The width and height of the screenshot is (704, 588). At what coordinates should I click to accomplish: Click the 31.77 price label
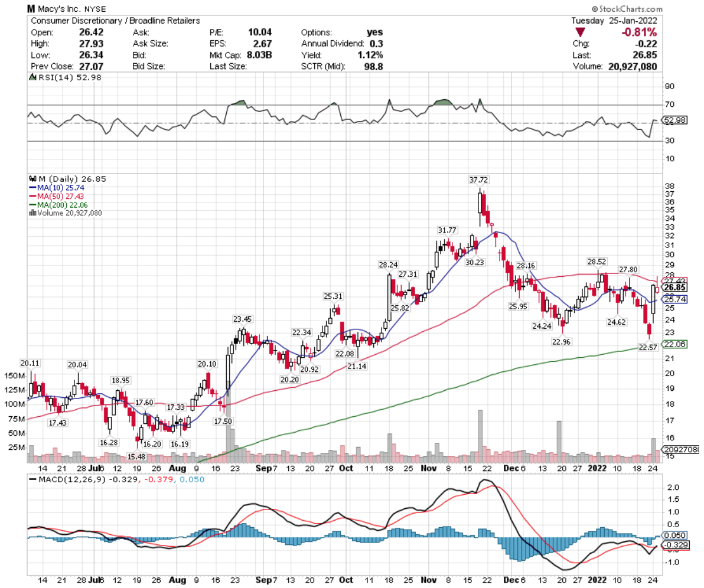click(447, 230)
